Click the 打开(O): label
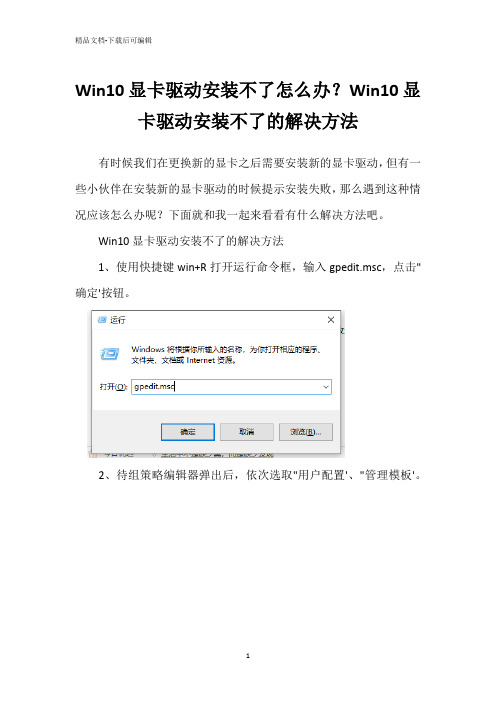The height and width of the screenshot is (702, 496). tap(113, 387)
